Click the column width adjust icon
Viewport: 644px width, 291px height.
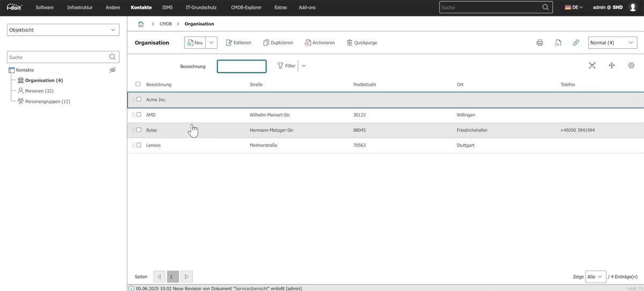pos(611,65)
